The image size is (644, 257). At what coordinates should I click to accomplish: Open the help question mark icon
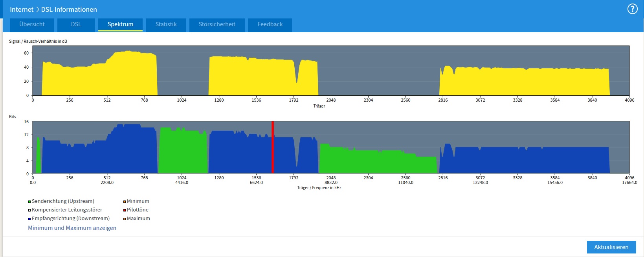632,9
